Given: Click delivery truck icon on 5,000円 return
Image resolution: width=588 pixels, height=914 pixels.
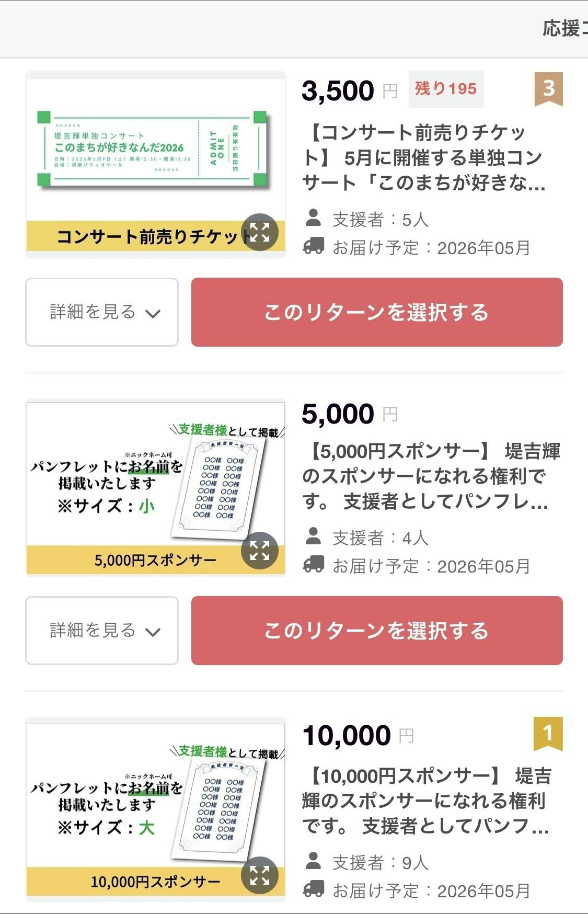Looking at the screenshot, I should 314,565.
